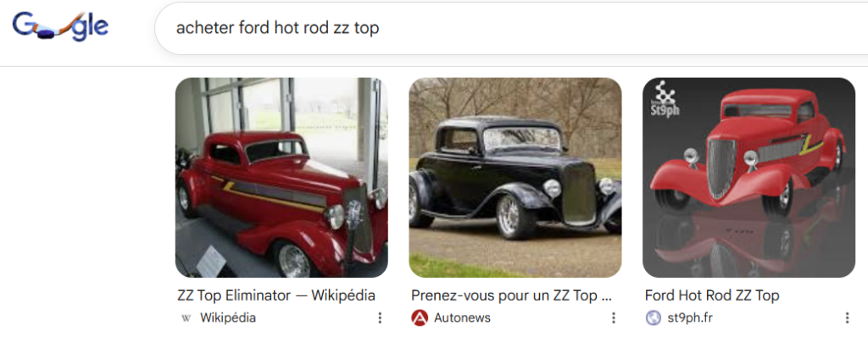Open the red 3D rendered hot rod image
The height and width of the screenshot is (342, 868).
click(x=748, y=178)
